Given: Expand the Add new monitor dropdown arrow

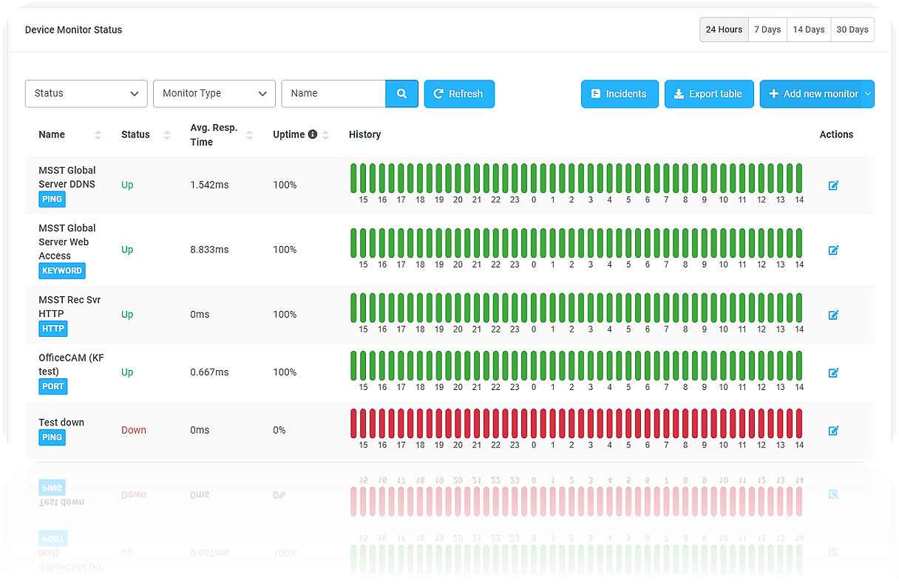Looking at the screenshot, I should (868, 94).
